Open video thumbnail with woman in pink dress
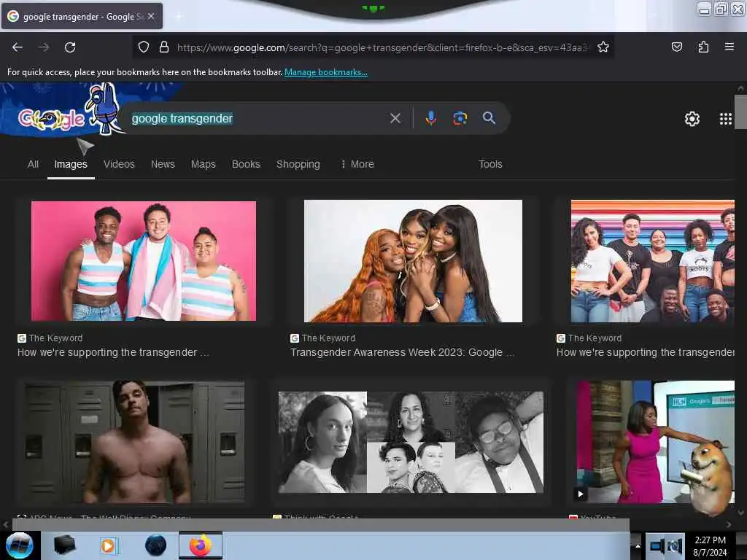 coord(656,441)
